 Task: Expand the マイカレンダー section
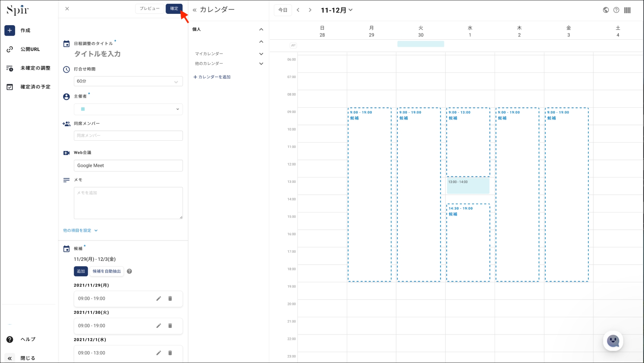click(261, 54)
